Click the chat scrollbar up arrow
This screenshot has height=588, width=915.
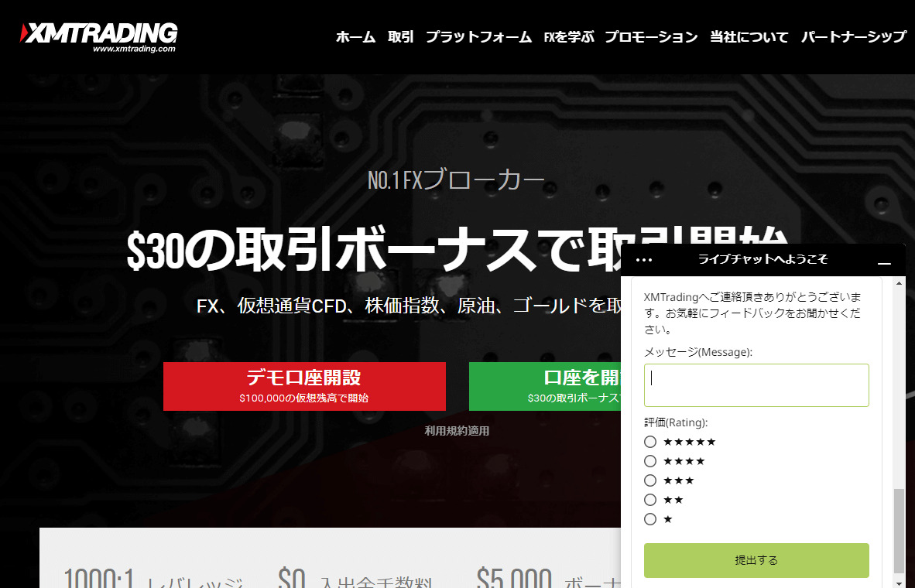[899, 283]
